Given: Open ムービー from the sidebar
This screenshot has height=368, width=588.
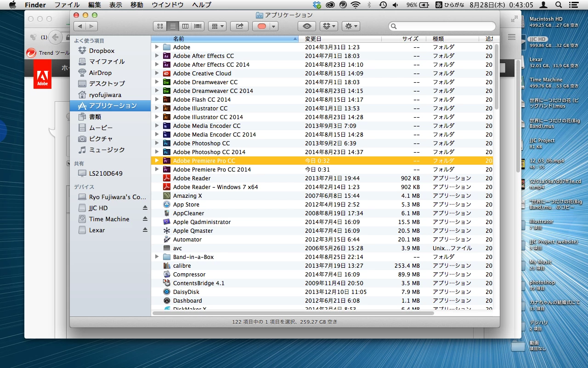Looking at the screenshot, I should pos(101,128).
